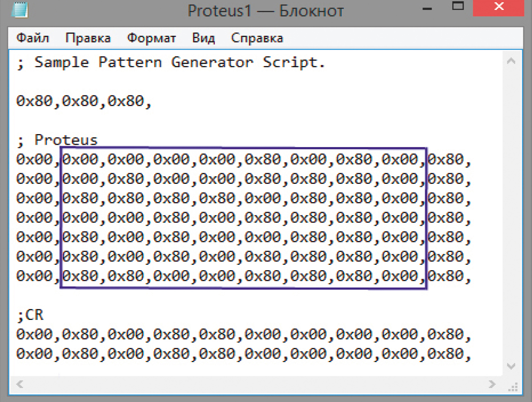Click the window resize grip corner

513,387
